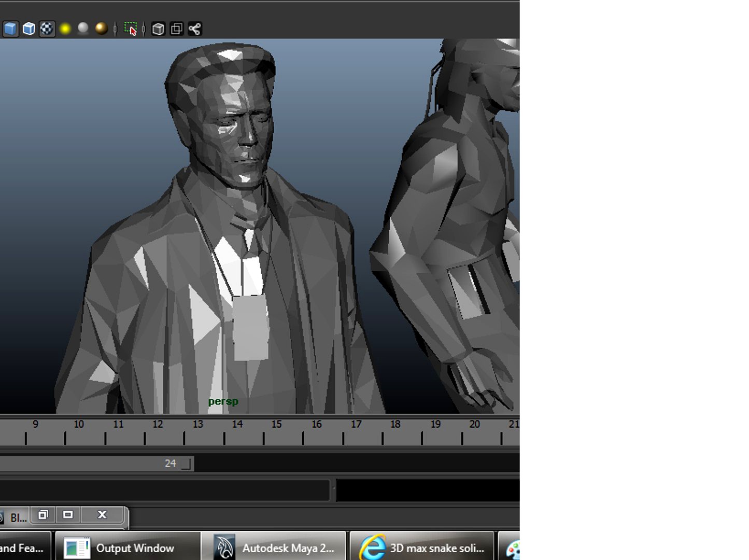Toggle the overlapping squares isolate icon
Image resolution: width=749 pixels, height=560 pixels.
(x=176, y=29)
